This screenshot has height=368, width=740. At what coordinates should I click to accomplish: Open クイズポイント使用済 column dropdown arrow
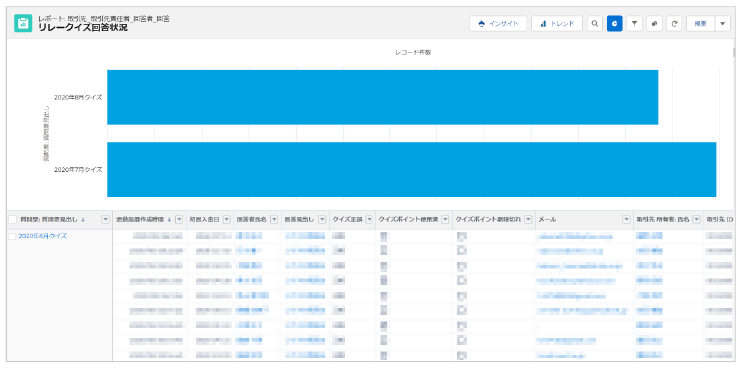[x=445, y=219]
